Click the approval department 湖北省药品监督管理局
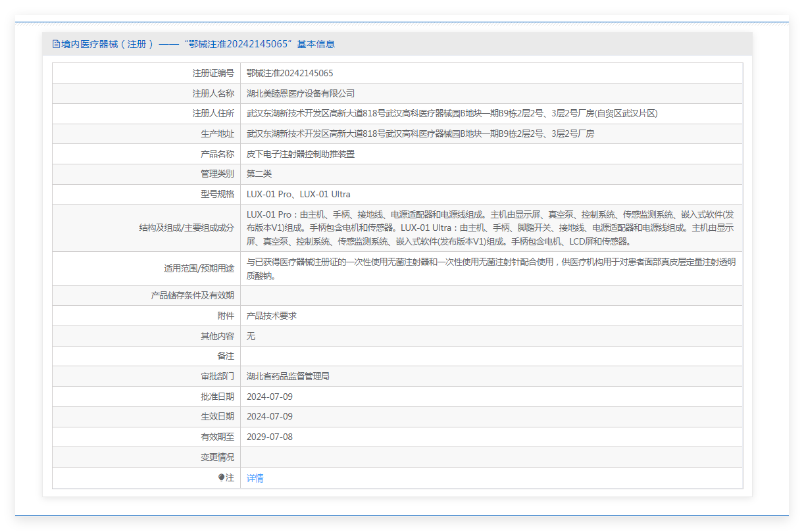This screenshot has width=804, height=532. tap(288, 377)
